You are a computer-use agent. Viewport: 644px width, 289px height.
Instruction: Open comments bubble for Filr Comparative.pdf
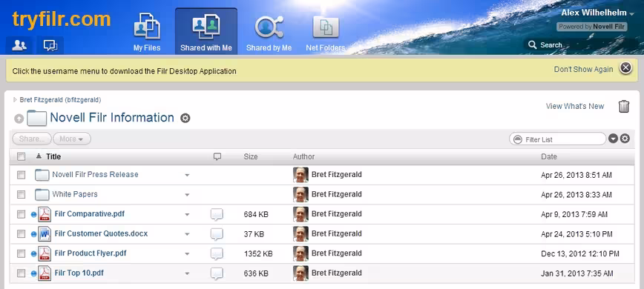217,214
